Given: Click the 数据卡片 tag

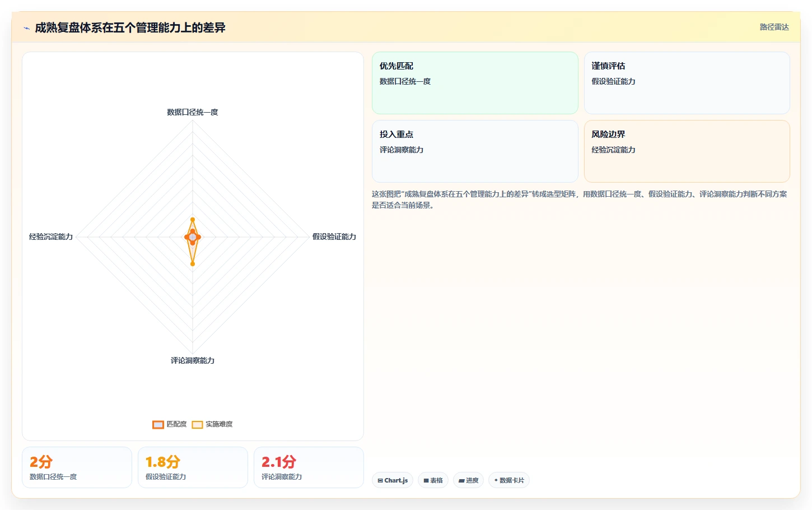Looking at the screenshot, I should coord(508,480).
